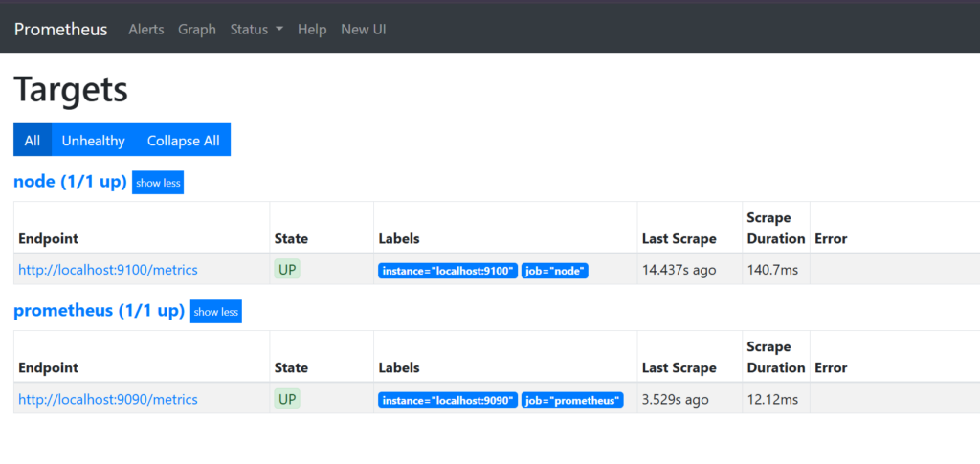Open the prometheus (1/1 up) job heading

99,311
